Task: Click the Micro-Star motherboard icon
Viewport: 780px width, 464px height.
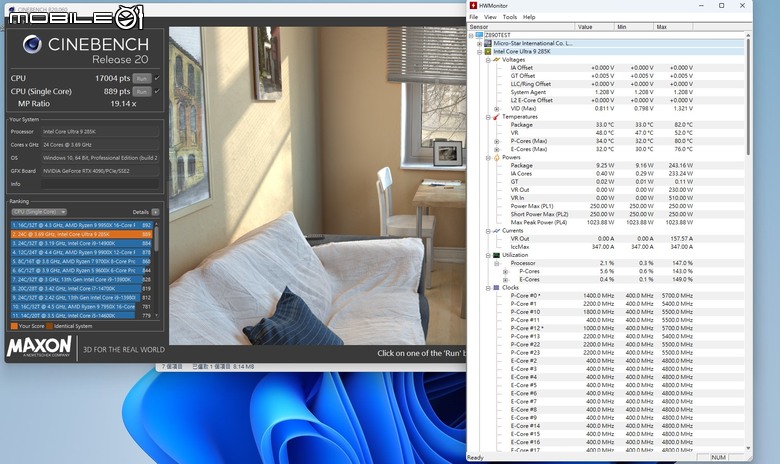Action: coord(488,43)
